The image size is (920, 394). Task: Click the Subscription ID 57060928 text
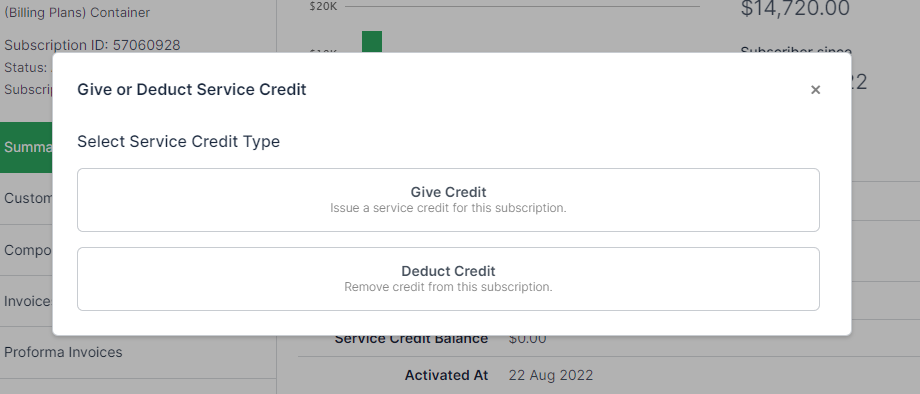(92, 45)
